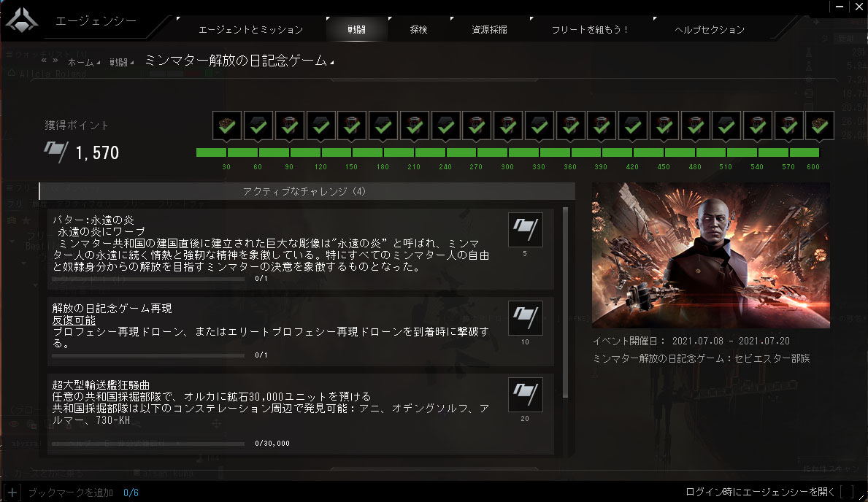Select the パター:永遠の炎 challenge
Viewport: 868px width, 502px height.
click(301, 249)
